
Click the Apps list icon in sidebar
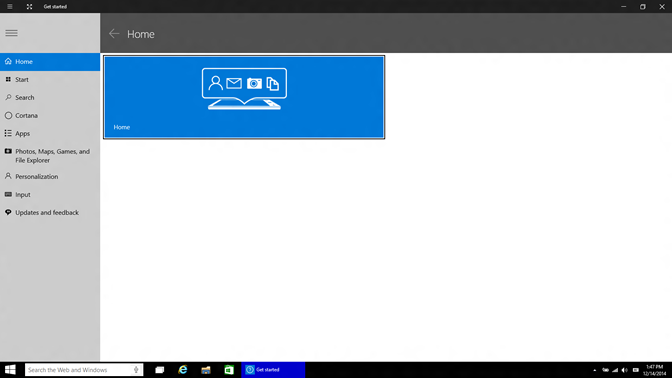coord(8,133)
